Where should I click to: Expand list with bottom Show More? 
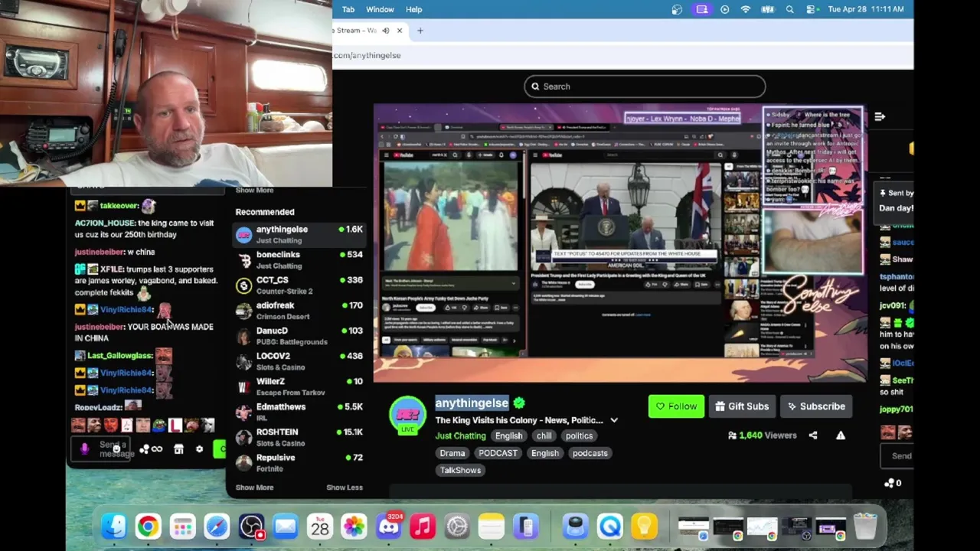[254, 487]
